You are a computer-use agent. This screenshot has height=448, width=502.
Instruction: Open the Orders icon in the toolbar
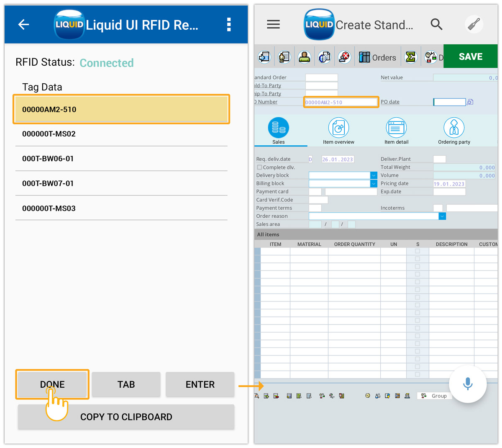378,56
